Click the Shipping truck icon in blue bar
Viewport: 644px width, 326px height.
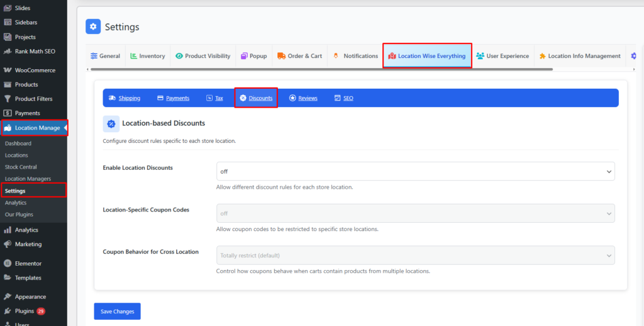tap(113, 98)
